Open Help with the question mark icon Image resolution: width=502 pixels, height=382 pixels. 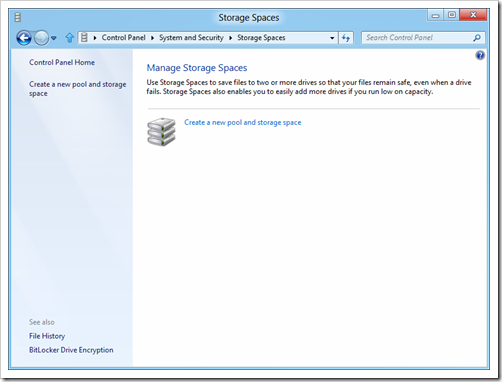click(480, 55)
